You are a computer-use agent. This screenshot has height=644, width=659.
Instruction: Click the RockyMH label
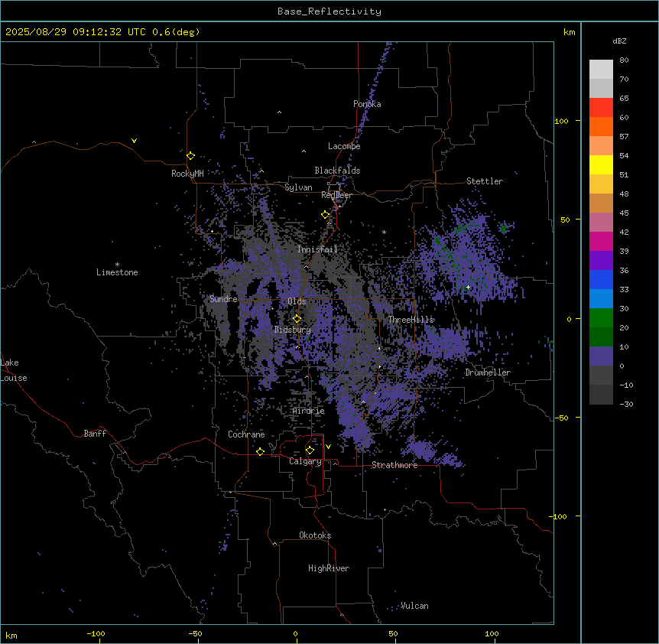pyautogui.click(x=187, y=174)
